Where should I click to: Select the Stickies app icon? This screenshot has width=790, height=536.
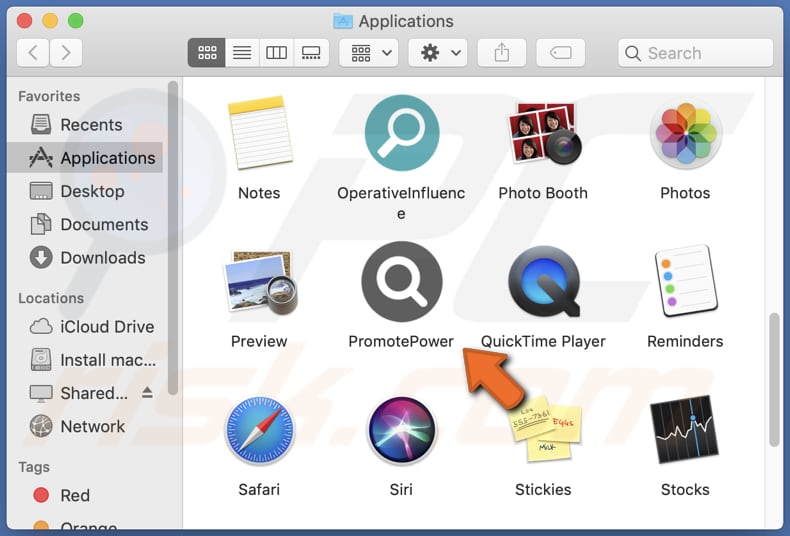pyautogui.click(x=544, y=429)
